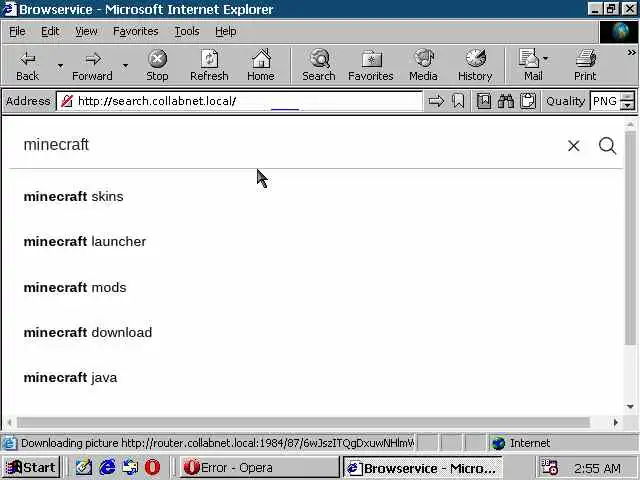This screenshot has width=640, height=480.
Task: Open the File menu
Action: 17,31
